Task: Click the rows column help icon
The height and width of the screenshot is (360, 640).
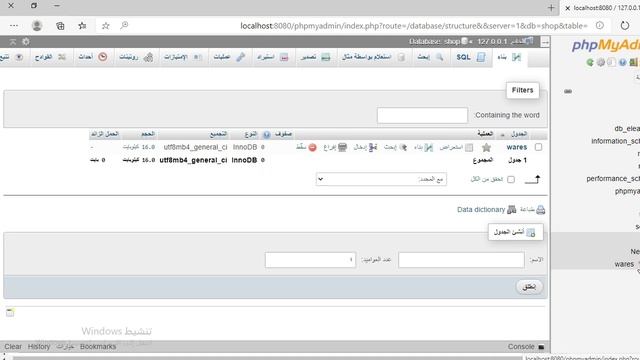Action: pos(267,134)
